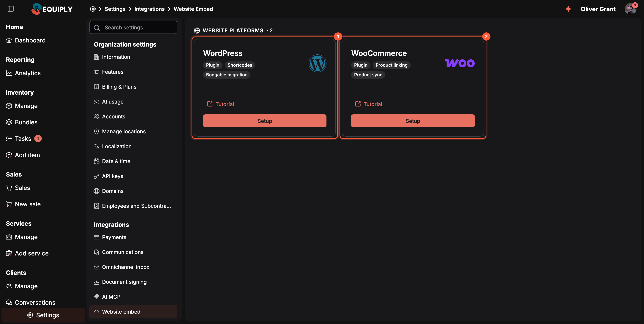Click the Organization settings heading

click(125, 45)
